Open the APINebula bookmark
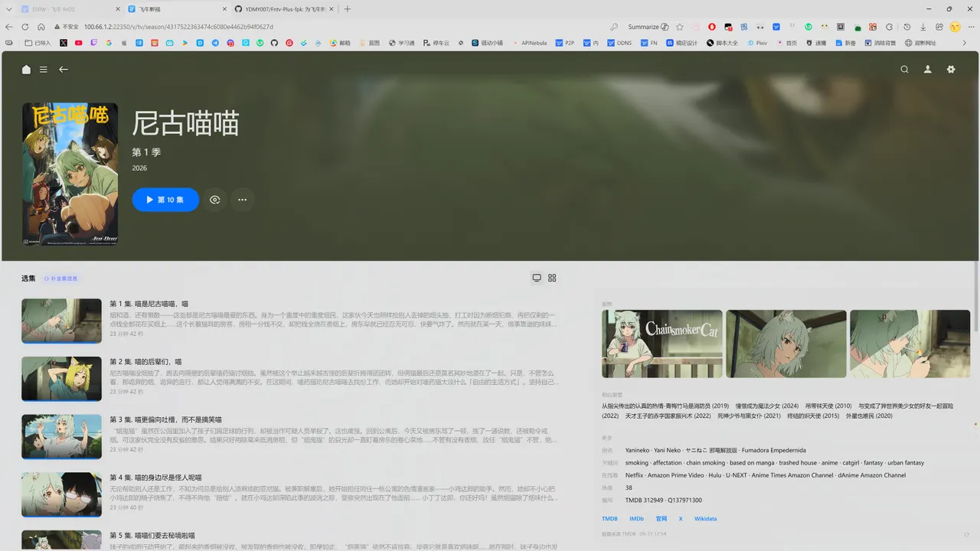 click(x=530, y=43)
